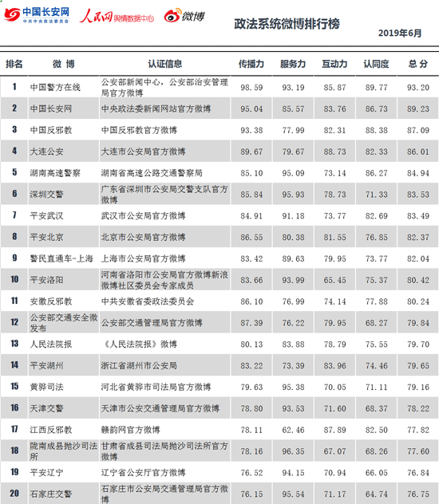Click the 人民网舆情数据中心 logo
The height and width of the screenshot is (504, 439).
coord(117,16)
